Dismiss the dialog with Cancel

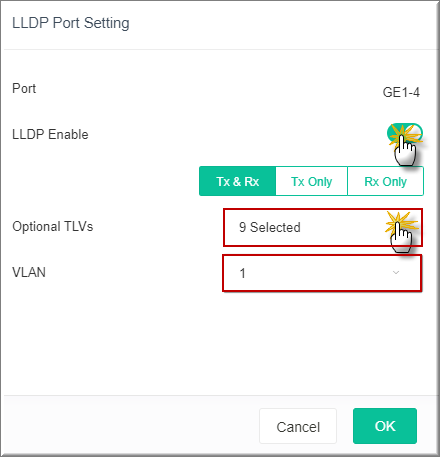point(298,426)
